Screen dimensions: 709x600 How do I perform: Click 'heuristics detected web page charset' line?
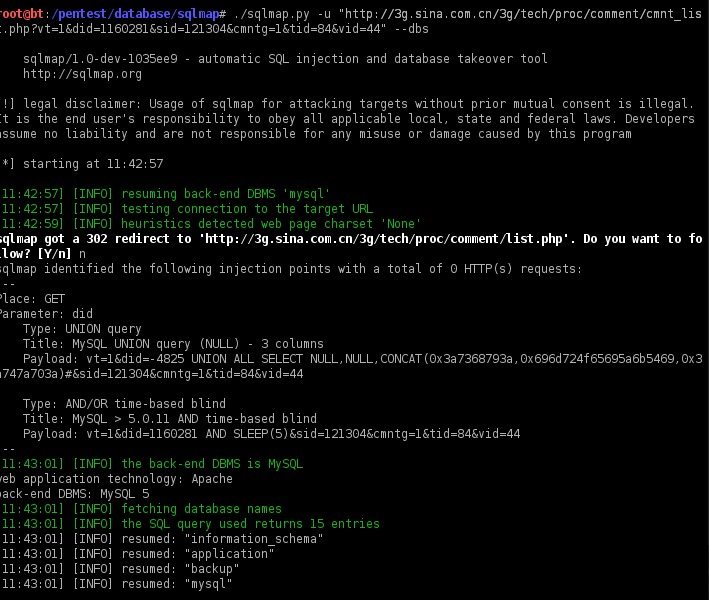pyautogui.click(x=211, y=224)
